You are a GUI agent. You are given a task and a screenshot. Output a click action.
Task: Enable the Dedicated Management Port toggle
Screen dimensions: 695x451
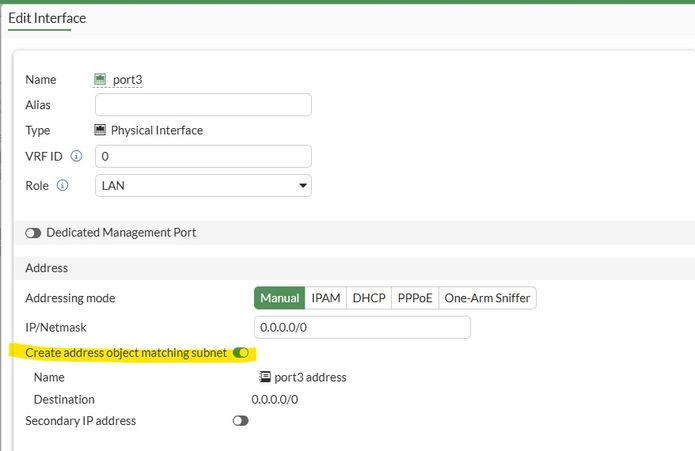point(34,233)
